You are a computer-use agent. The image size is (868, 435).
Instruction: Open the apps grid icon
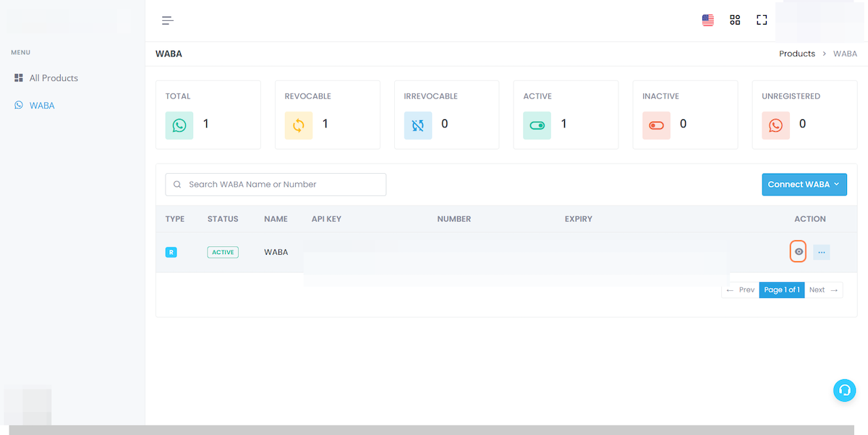click(735, 20)
